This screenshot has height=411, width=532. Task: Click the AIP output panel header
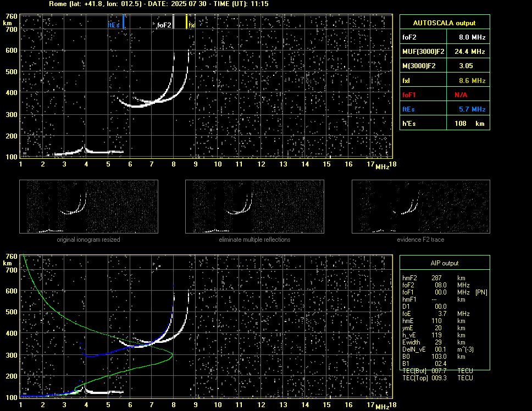tap(445, 263)
